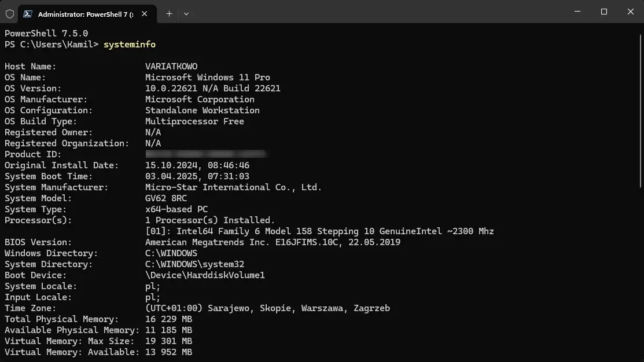The width and height of the screenshot is (644, 362).
Task: Click the PowerShell icon on the tab
Action: pyautogui.click(x=28, y=14)
